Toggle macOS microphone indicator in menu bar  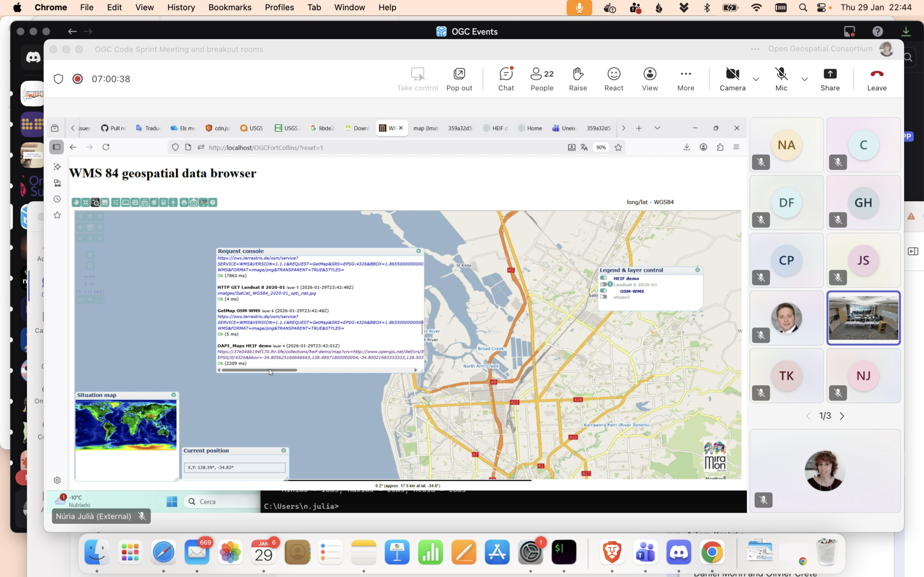click(579, 8)
